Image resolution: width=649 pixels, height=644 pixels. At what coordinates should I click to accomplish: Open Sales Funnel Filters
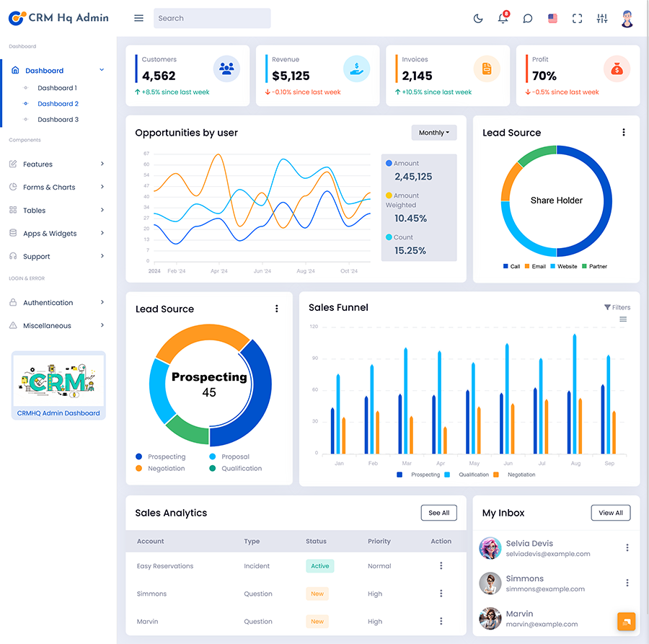click(x=617, y=307)
